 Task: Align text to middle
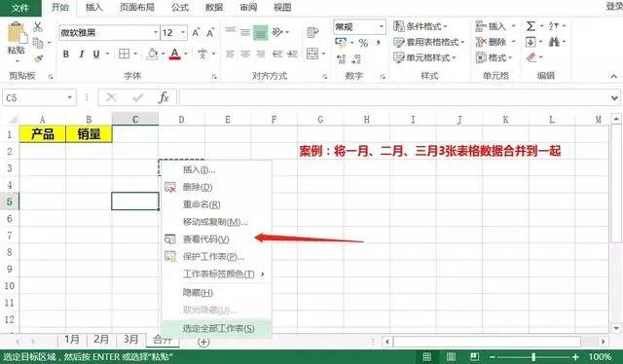pos(245,32)
